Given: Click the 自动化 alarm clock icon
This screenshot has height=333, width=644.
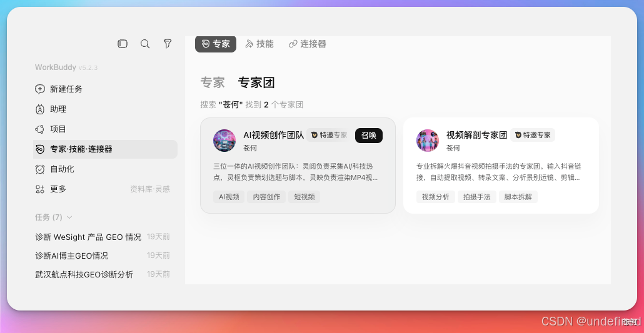Looking at the screenshot, I should [40, 169].
